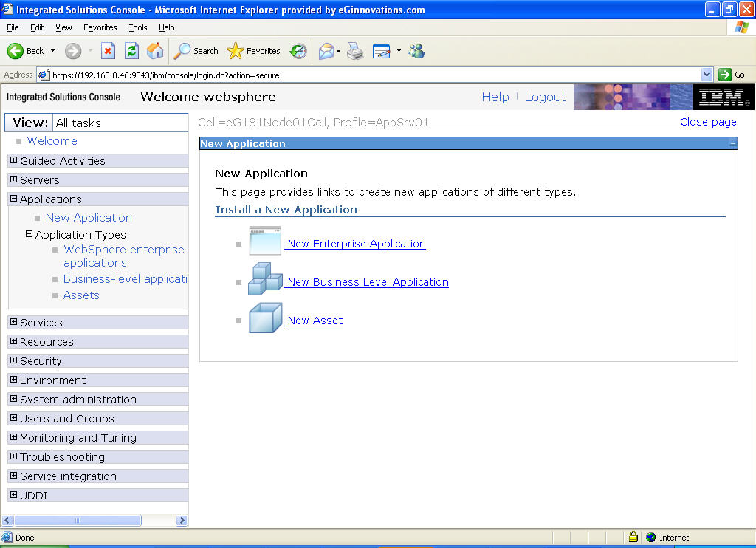This screenshot has width=756, height=548.
Task: Open the View menu
Action: coord(63,27)
